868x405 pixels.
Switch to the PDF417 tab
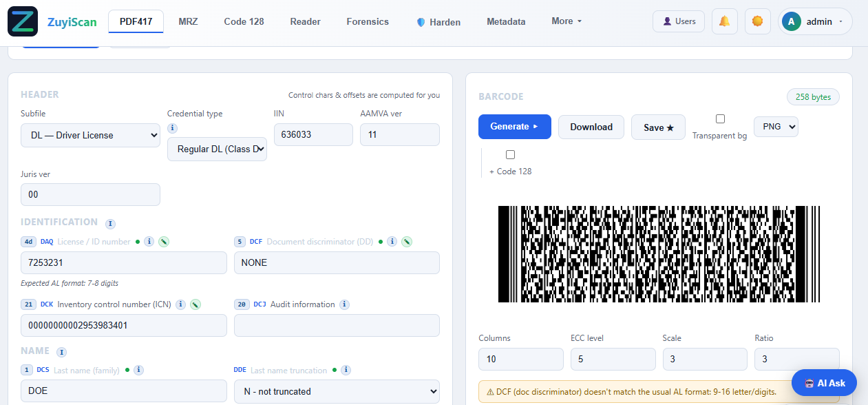click(x=136, y=21)
